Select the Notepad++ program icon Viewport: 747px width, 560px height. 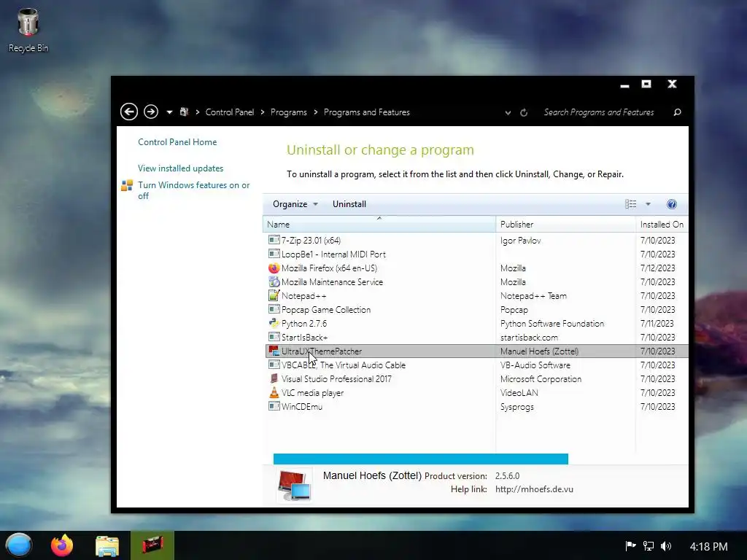(274, 296)
